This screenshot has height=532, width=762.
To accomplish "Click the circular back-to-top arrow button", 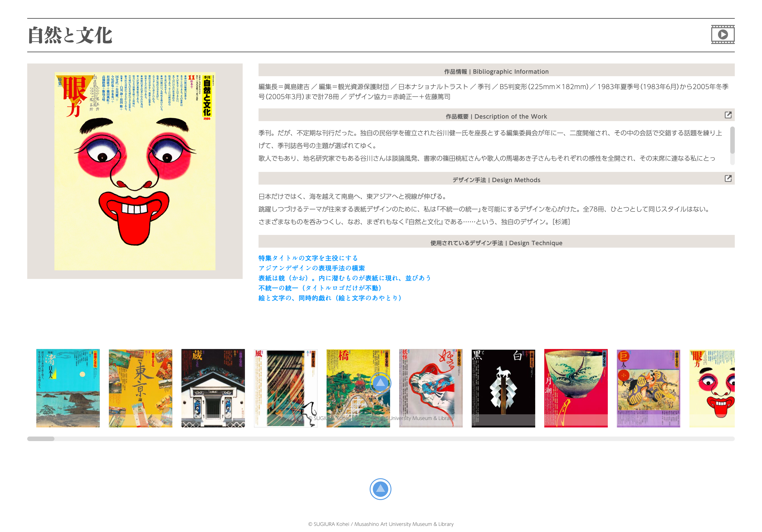I will coord(380,489).
